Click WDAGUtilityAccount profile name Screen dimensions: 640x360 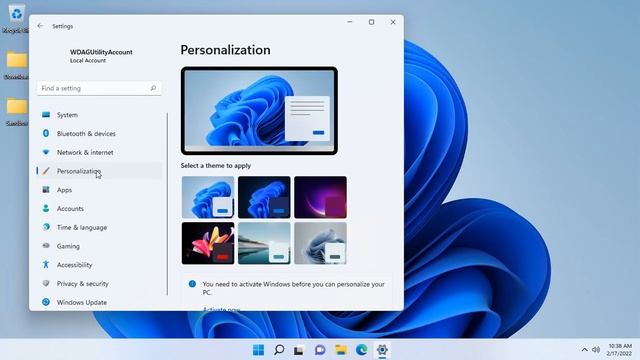pyautogui.click(x=101, y=52)
